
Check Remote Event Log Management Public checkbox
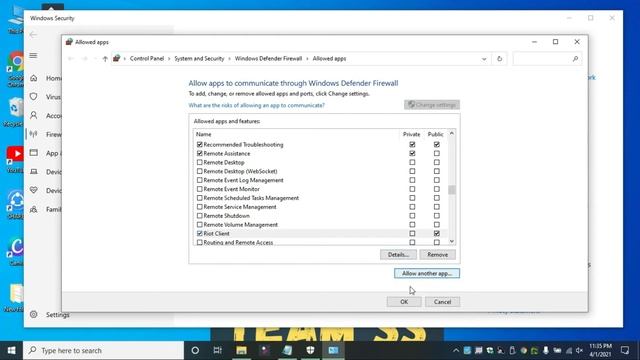[437, 180]
